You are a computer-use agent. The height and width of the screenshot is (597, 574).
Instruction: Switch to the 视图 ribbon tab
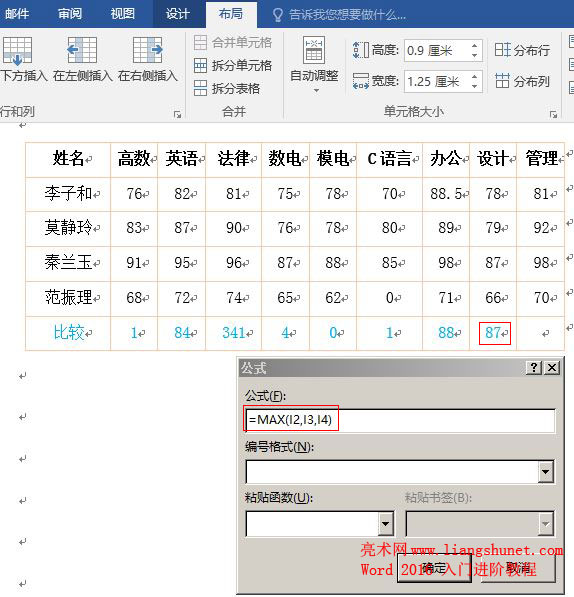pyautogui.click(x=123, y=14)
